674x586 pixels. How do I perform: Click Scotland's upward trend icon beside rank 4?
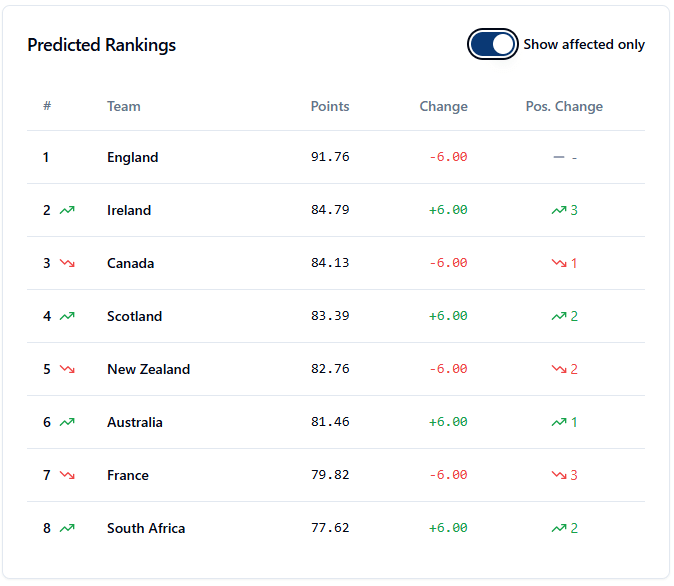(x=67, y=316)
